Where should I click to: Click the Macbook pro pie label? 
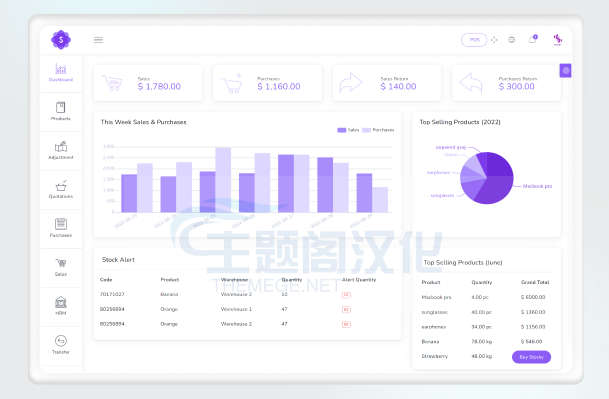coord(537,186)
